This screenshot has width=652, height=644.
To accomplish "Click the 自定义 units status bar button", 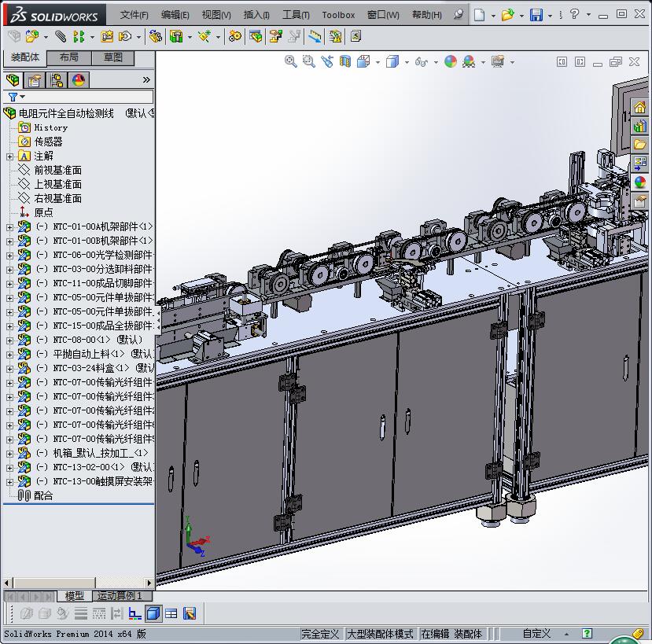I will click(537, 634).
